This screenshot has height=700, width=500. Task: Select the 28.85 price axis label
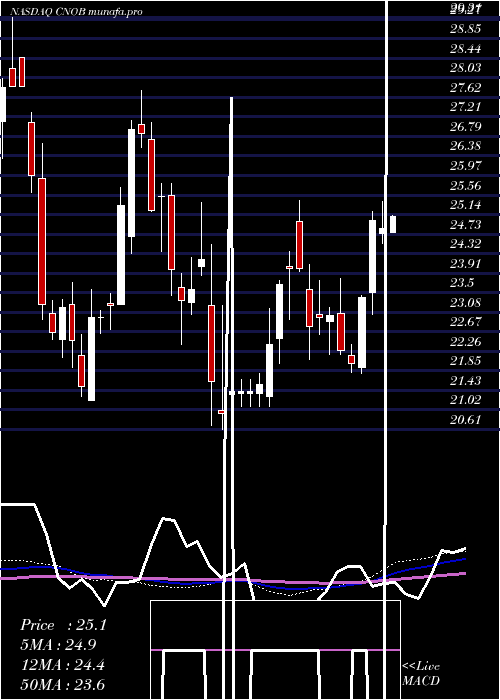point(466,29)
